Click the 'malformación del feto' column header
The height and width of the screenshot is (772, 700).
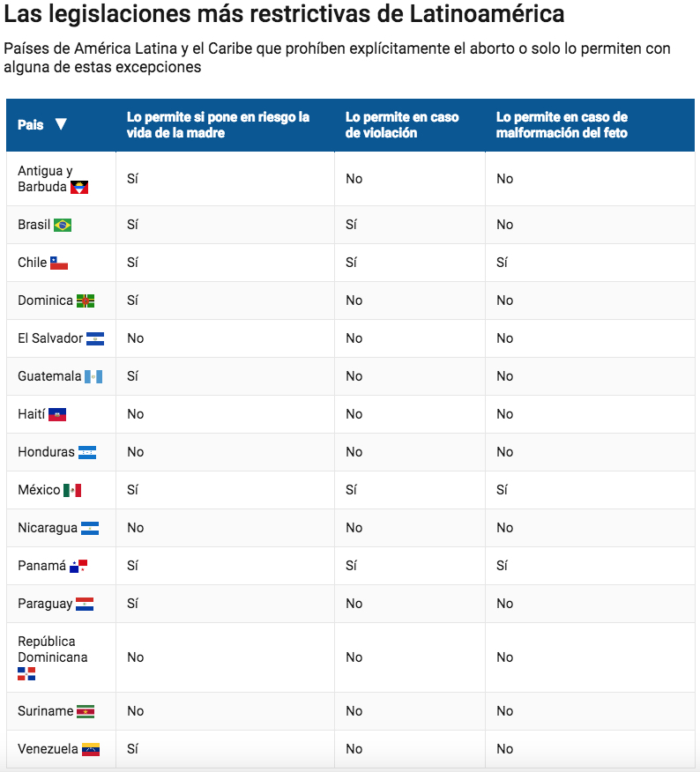(562, 125)
